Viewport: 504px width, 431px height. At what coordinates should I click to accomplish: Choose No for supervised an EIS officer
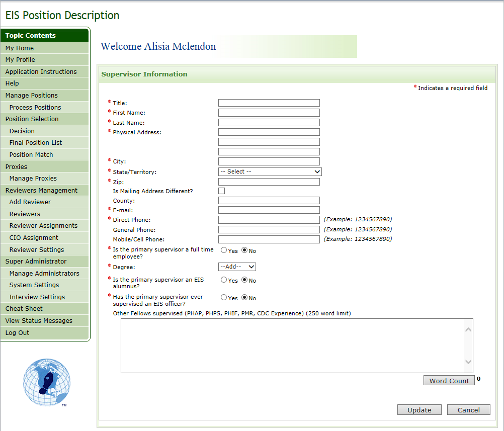pyautogui.click(x=245, y=298)
